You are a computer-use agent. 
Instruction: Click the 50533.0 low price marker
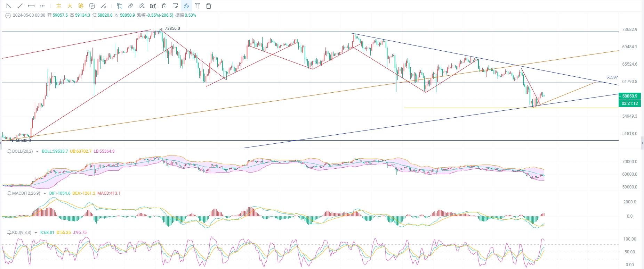pyautogui.click(x=23, y=141)
